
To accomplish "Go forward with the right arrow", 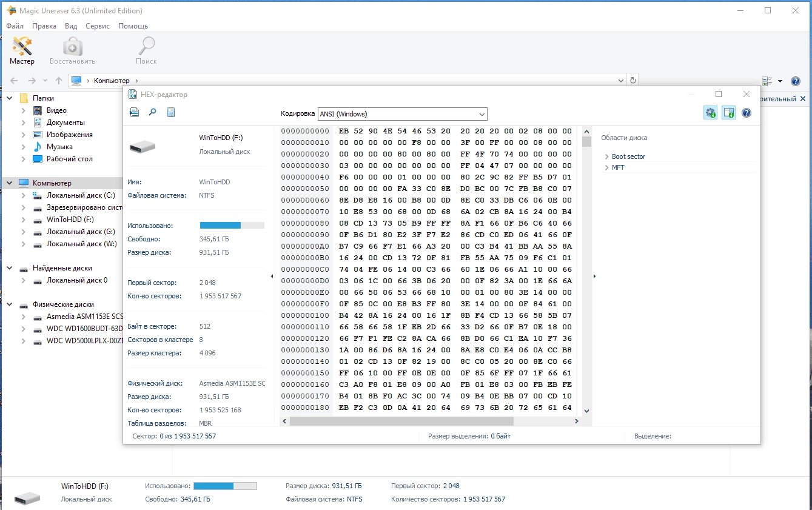I will tap(32, 81).
